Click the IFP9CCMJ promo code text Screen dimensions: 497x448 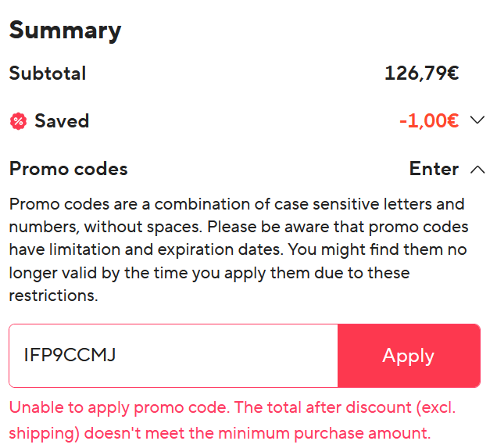coord(70,356)
